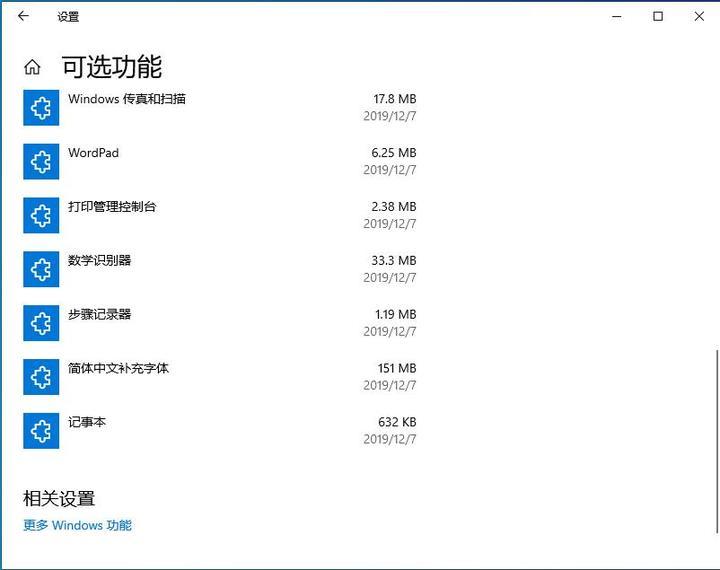Screen dimensions: 720x570
Task: Click the 打印管理控制台 item label
Action: pyautogui.click(x=112, y=207)
